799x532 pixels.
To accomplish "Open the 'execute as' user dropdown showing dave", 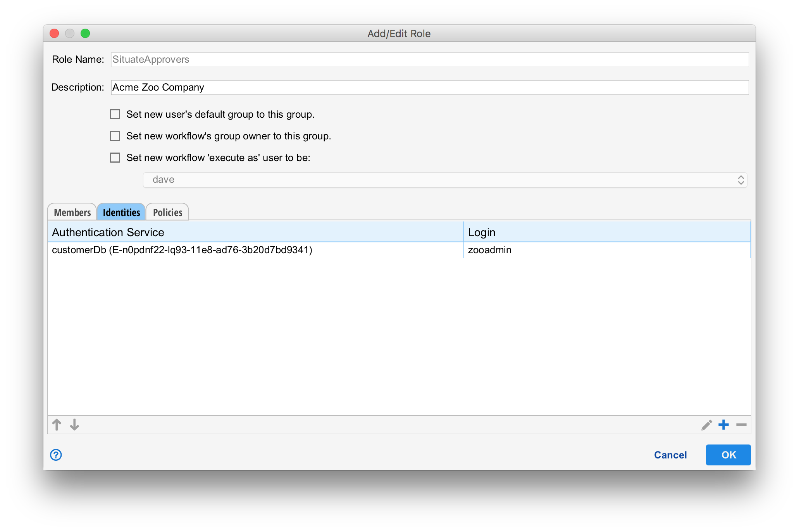I will tap(739, 180).
